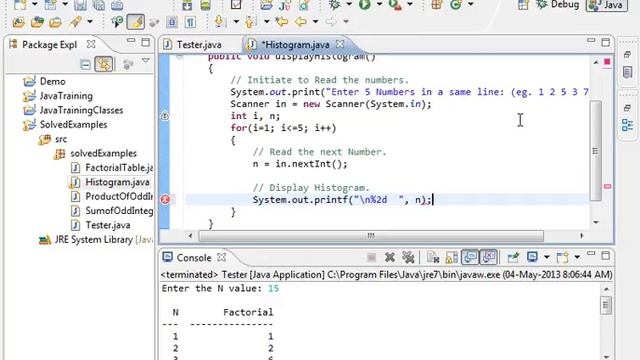Open the Debug dropdown arrow
This screenshot has width=640, height=360.
tap(349, 4)
